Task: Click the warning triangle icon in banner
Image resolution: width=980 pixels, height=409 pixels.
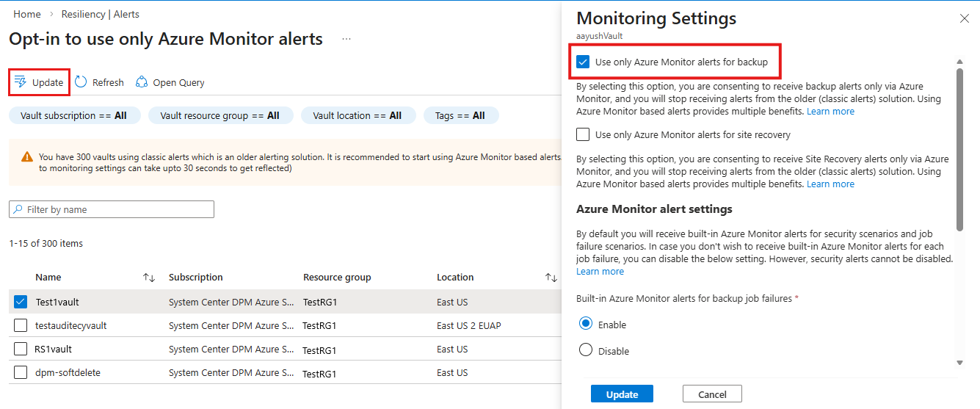Action: (27, 156)
